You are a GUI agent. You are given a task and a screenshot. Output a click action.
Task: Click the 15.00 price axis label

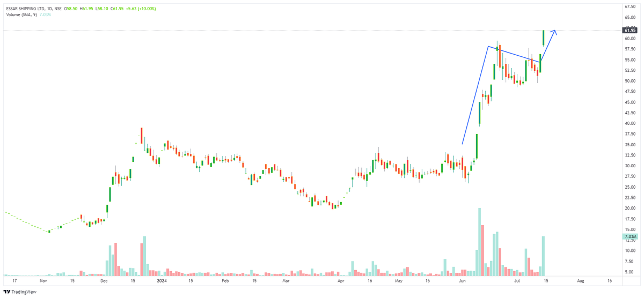[x=630, y=229]
